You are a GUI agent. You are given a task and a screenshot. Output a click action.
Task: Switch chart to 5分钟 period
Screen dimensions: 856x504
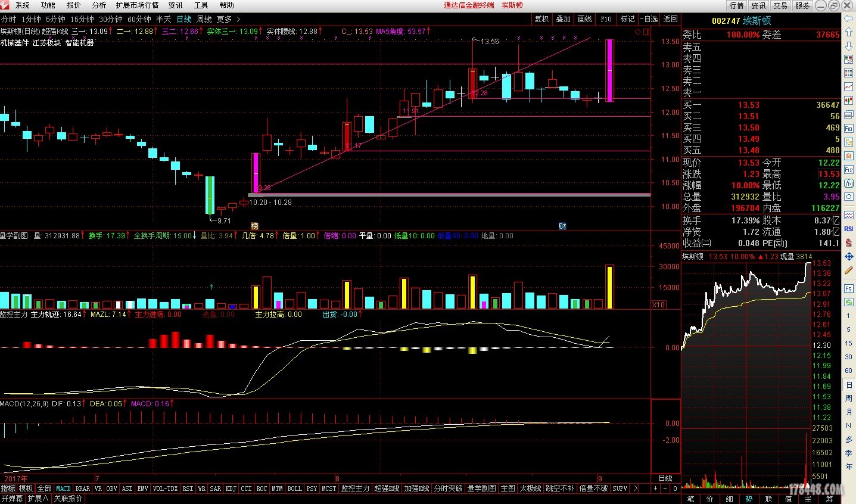tap(55, 19)
